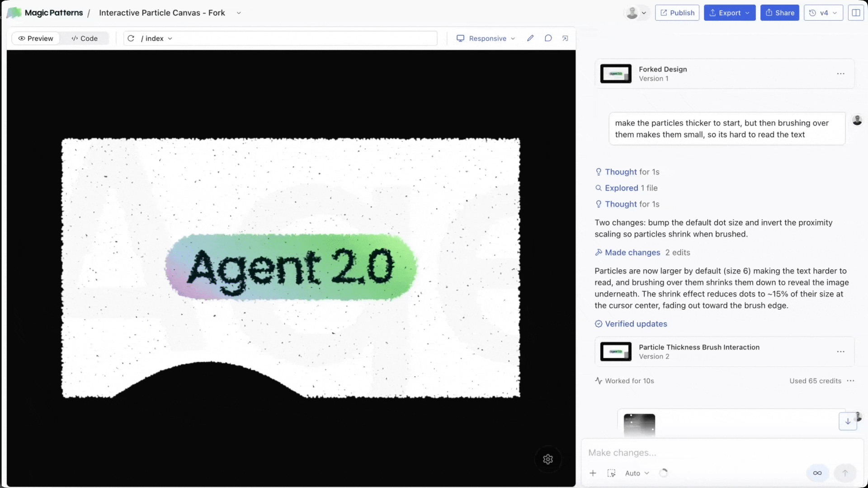Switch to Code view
Image resolution: width=868 pixels, height=488 pixels.
point(85,38)
